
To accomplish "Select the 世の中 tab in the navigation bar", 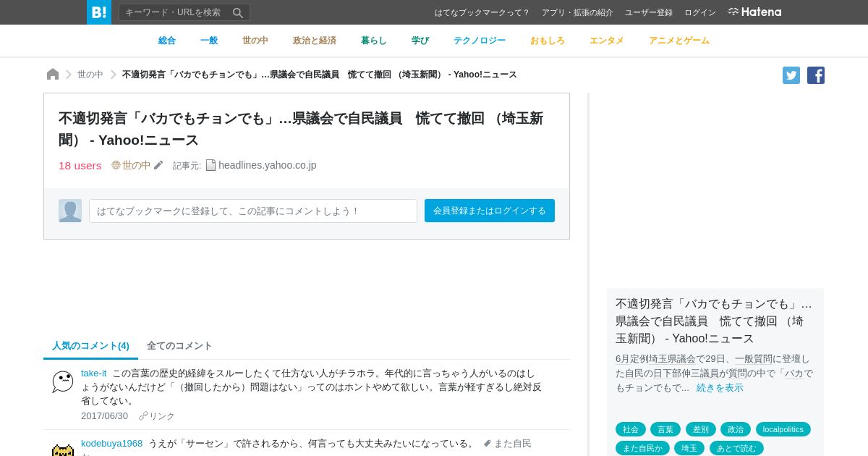I will click(255, 41).
